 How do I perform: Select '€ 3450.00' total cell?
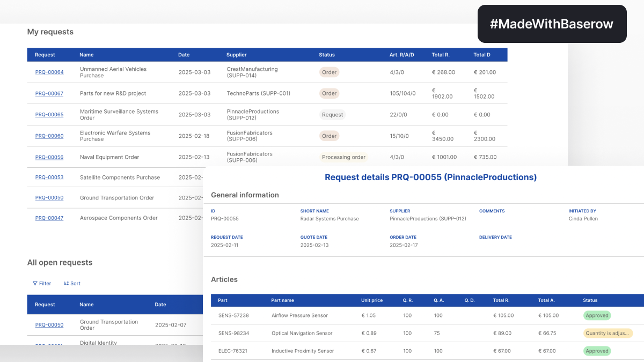coord(443,136)
